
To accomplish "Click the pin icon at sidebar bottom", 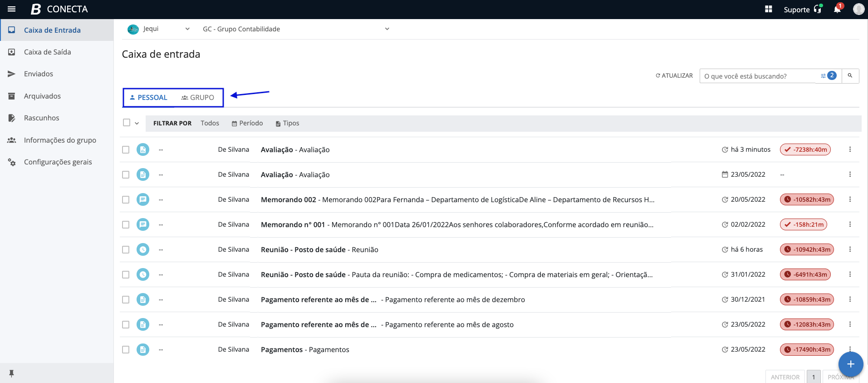I will point(12,373).
